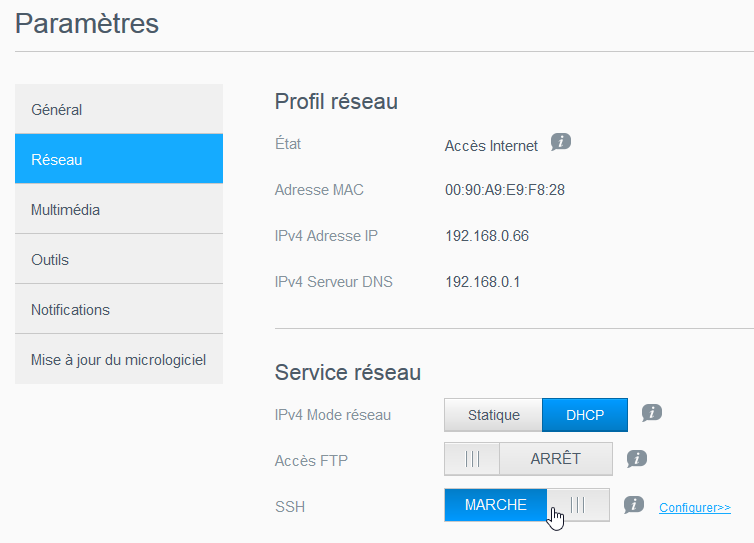
Task: Go to the Outils tab
Action: (118, 259)
